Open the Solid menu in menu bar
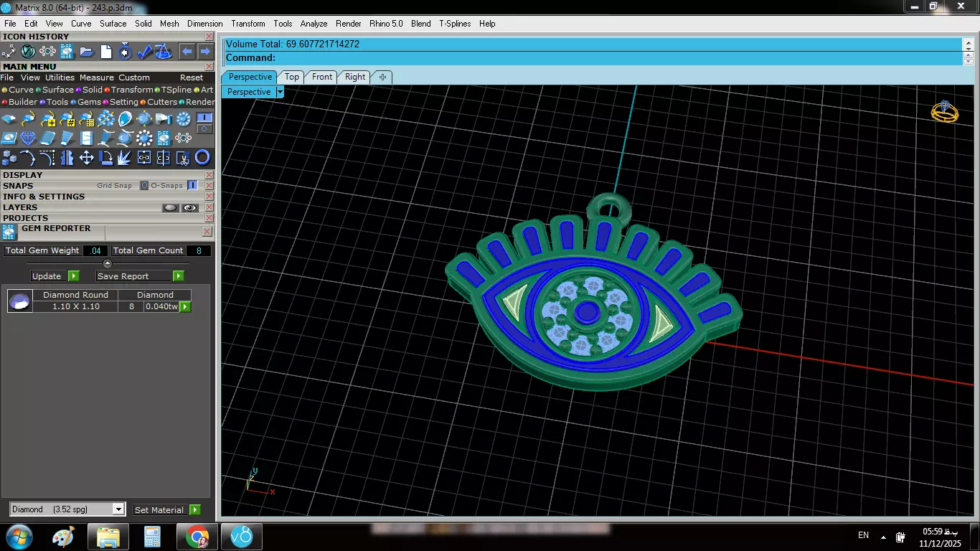The width and height of the screenshot is (980, 551). point(143,24)
